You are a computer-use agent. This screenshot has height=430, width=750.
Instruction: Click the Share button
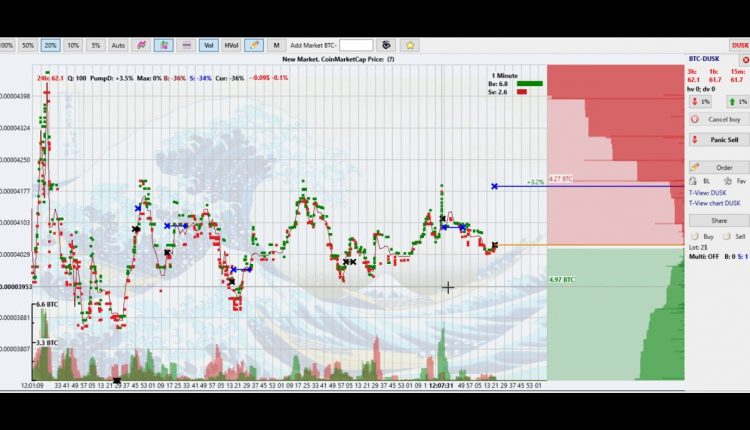pos(719,221)
